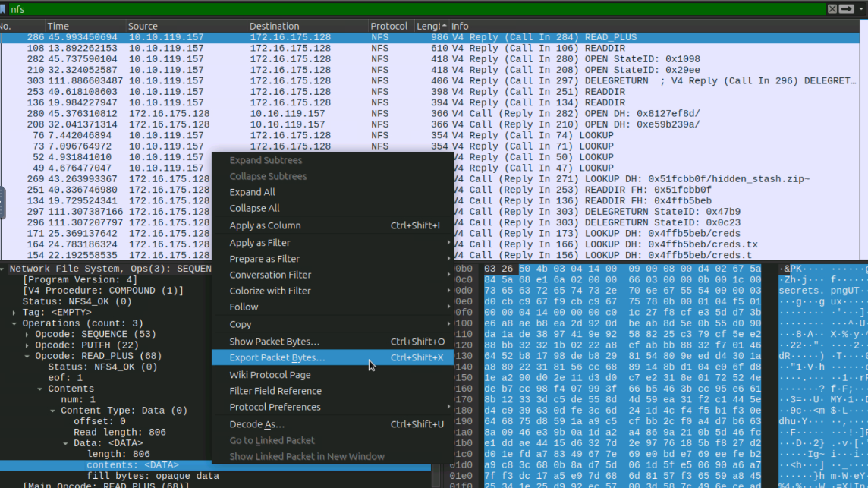Open the Copy submenu
The height and width of the screenshot is (488, 868).
coord(241,324)
